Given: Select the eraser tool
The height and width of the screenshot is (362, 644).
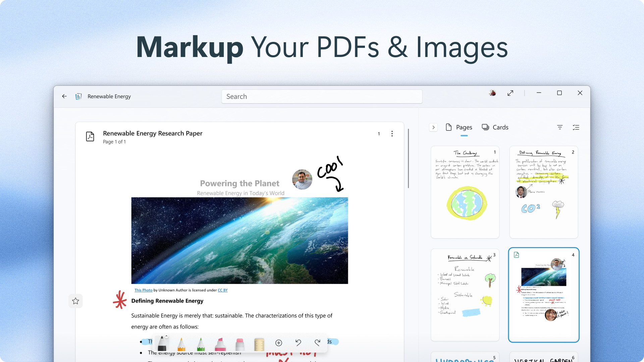Looking at the screenshot, I should point(240,342).
